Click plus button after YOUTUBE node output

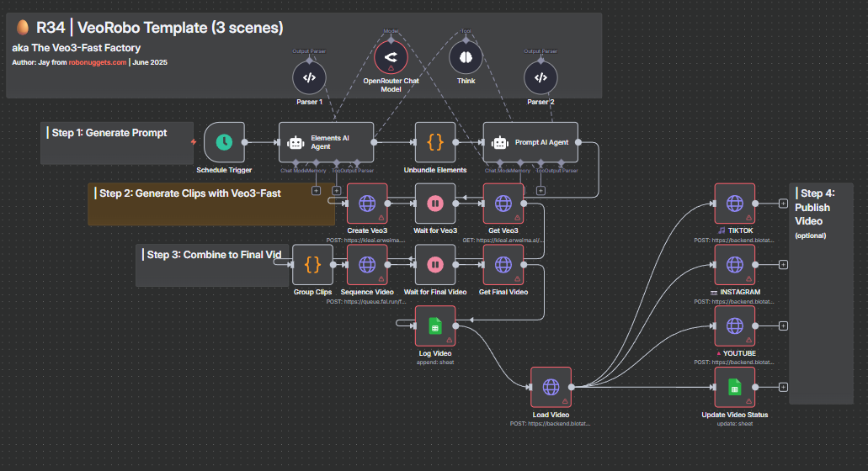pyautogui.click(x=784, y=325)
